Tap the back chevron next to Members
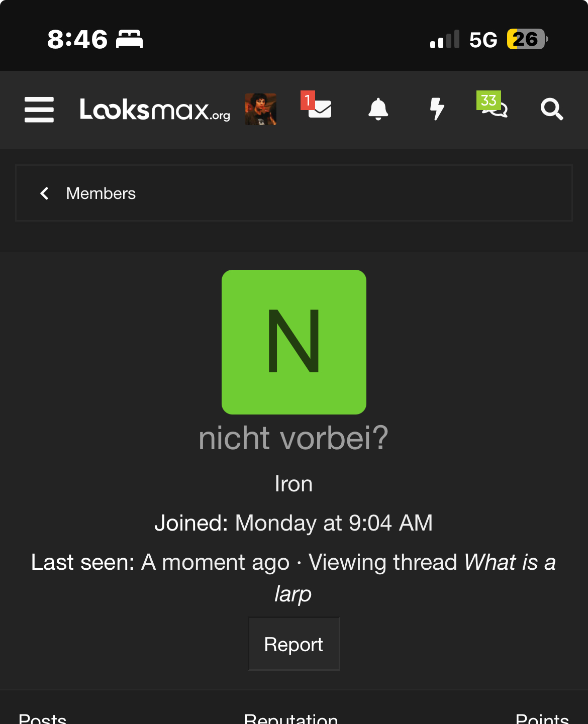Image resolution: width=588 pixels, height=724 pixels. [x=44, y=193]
